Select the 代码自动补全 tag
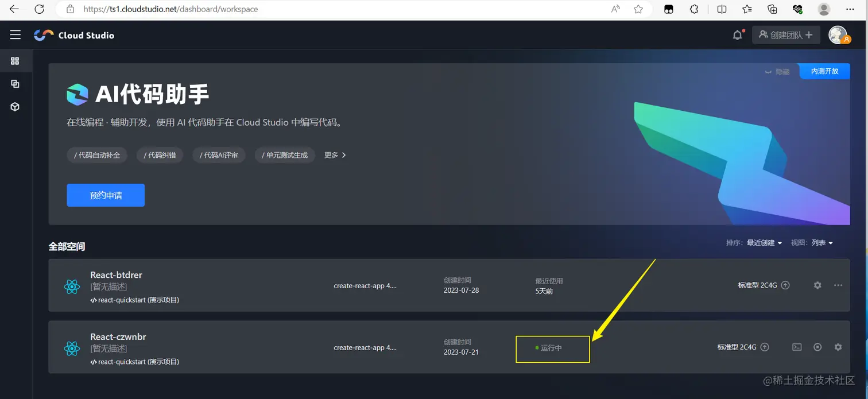The image size is (868, 399). pyautogui.click(x=97, y=155)
